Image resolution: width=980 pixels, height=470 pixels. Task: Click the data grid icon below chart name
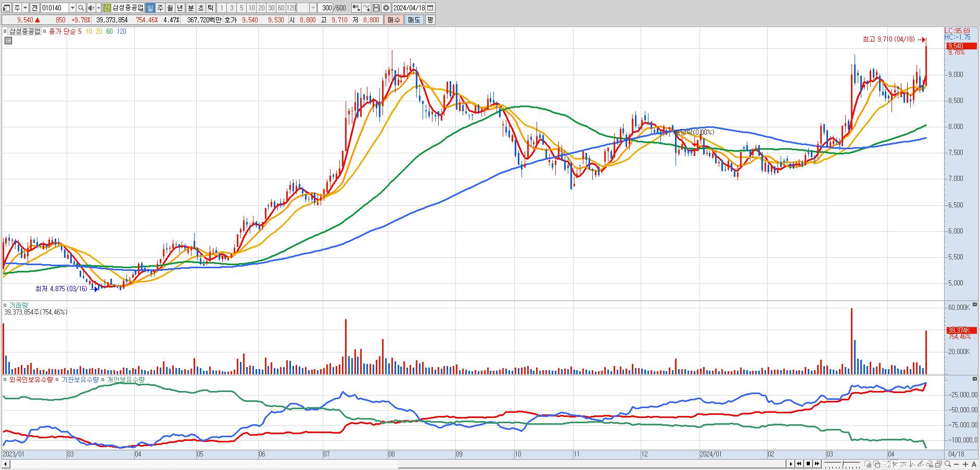pyautogui.click(x=8, y=40)
